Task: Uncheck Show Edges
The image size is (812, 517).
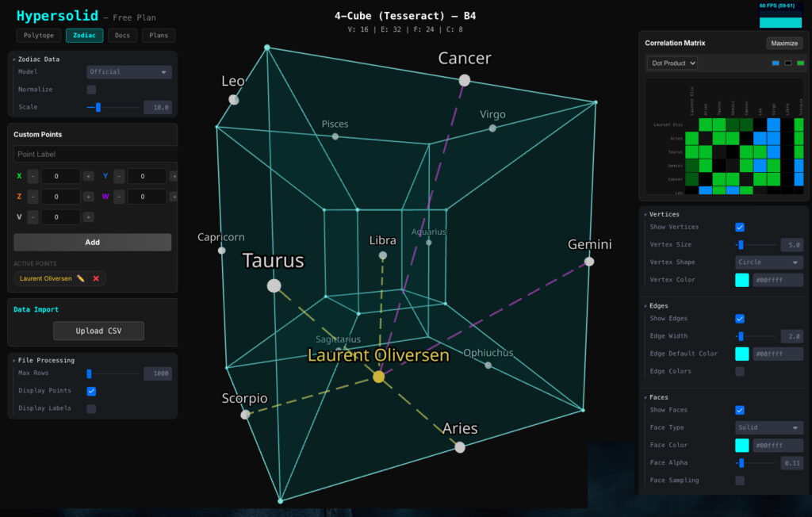Action: pos(739,319)
